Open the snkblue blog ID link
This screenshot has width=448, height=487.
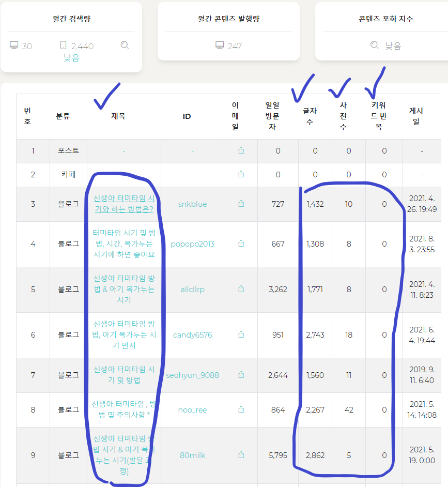[x=193, y=204]
